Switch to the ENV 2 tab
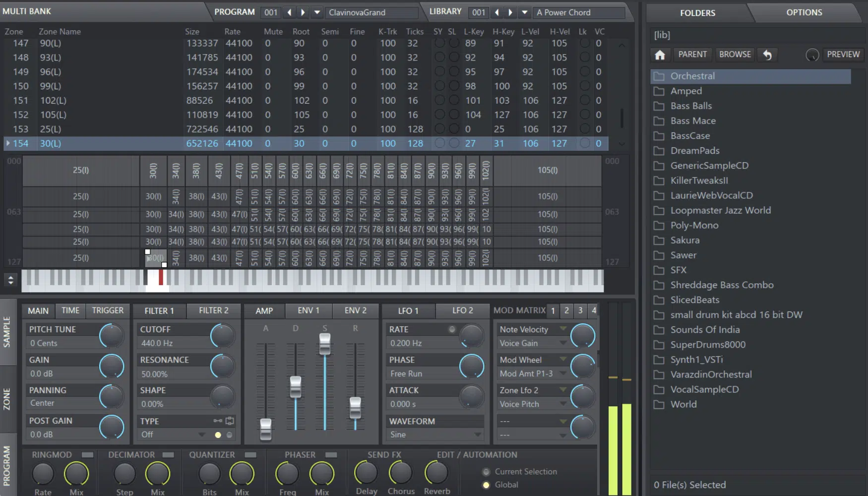Screen dimensions: 868x496 tap(356, 310)
